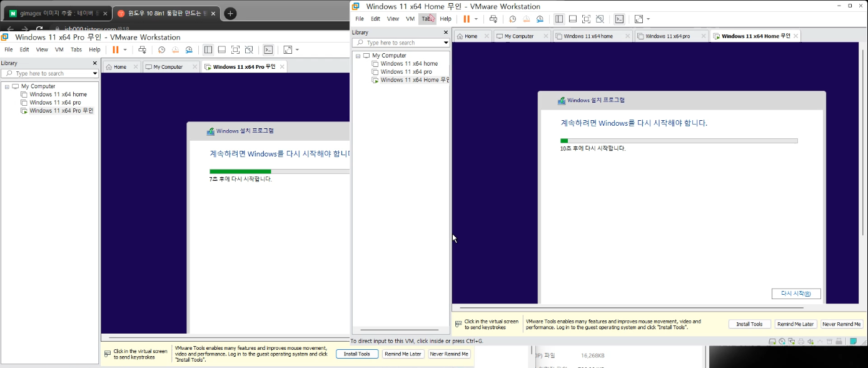
Task: Open power options dropdown in the Home window
Action: 476,19
